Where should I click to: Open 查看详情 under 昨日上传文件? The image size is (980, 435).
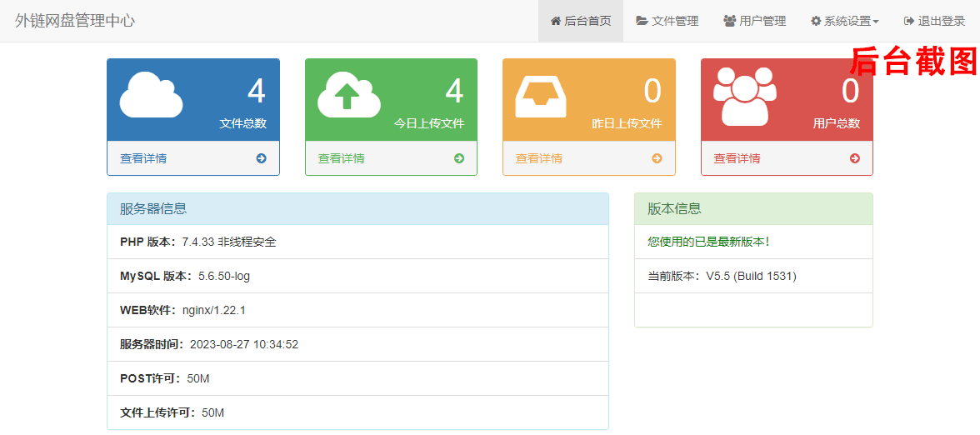click(538, 158)
